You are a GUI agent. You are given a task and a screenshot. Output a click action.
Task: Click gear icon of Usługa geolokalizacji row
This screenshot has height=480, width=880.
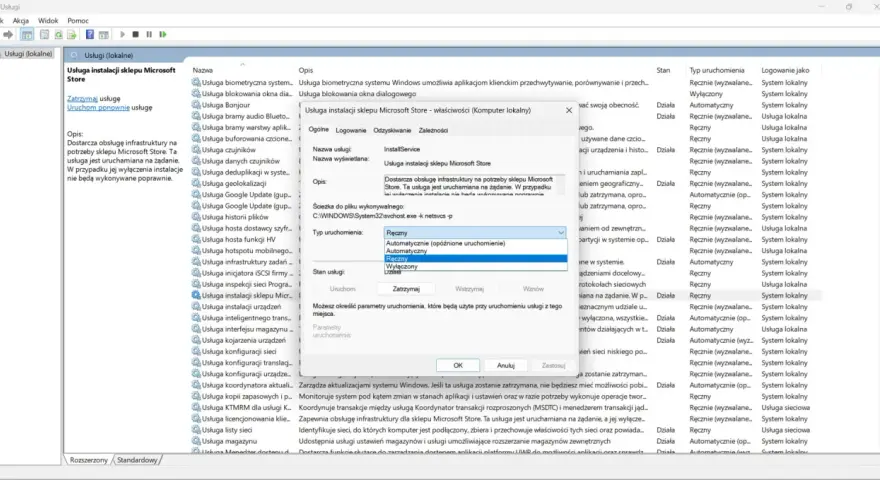point(196,184)
